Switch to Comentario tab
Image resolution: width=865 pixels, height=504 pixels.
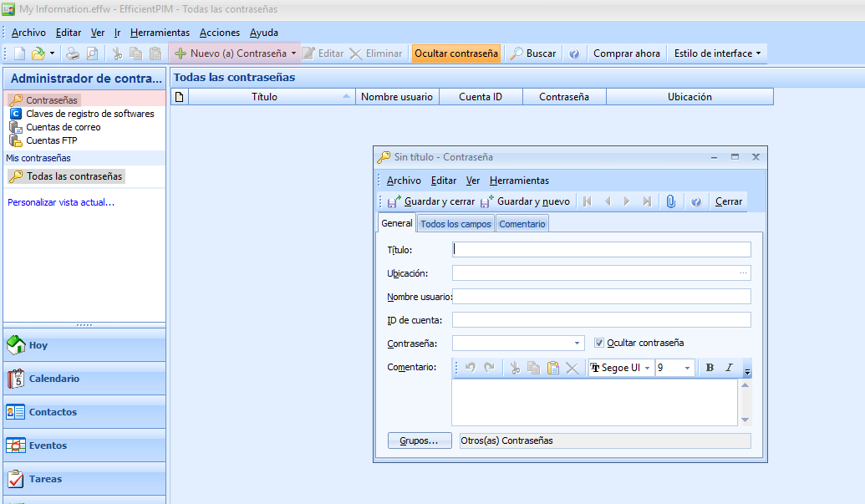[522, 224]
